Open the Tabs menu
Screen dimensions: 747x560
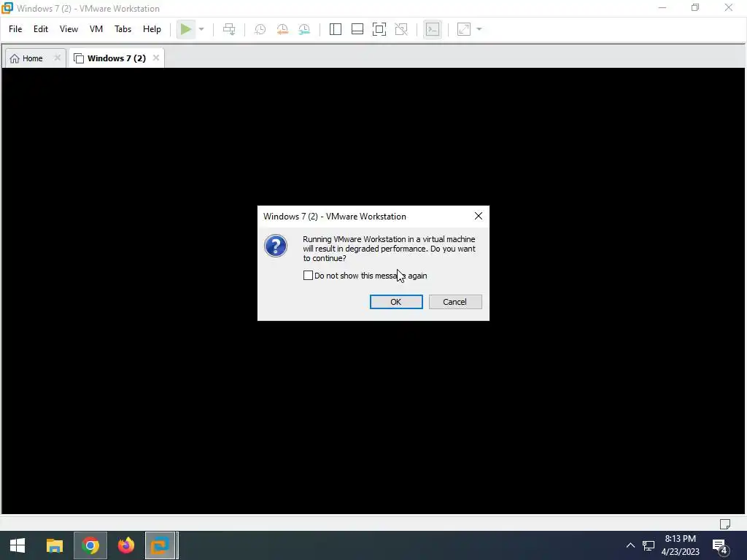pyautogui.click(x=123, y=29)
